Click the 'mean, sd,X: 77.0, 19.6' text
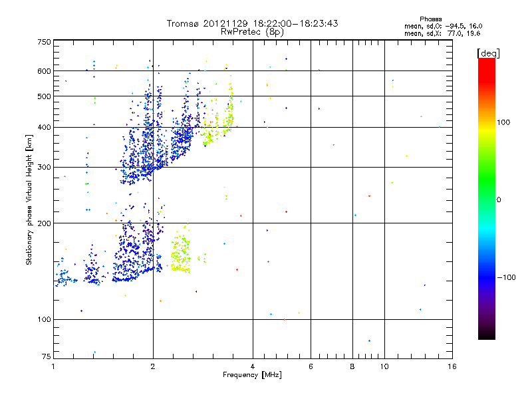The image size is (532, 399). point(442,33)
